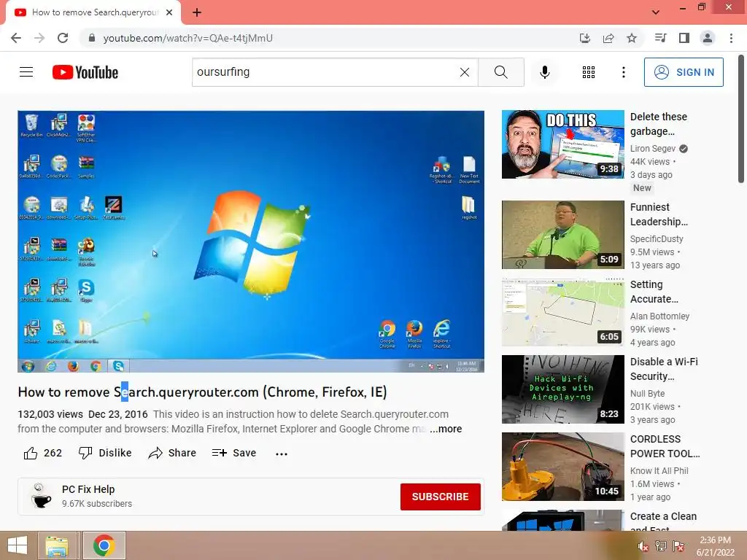Start voice search with the microphone

pyautogui.click(x=545, y=72)
